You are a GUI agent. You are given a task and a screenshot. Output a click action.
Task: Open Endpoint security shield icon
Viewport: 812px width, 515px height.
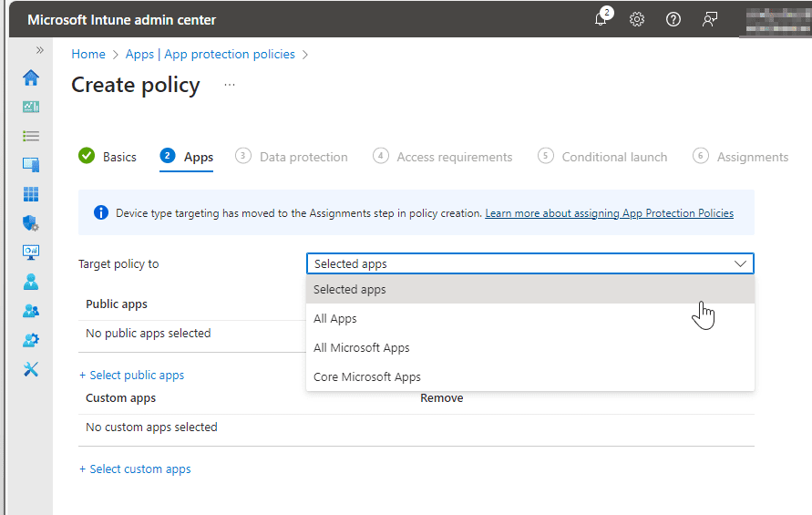click(x=31, y=223)
